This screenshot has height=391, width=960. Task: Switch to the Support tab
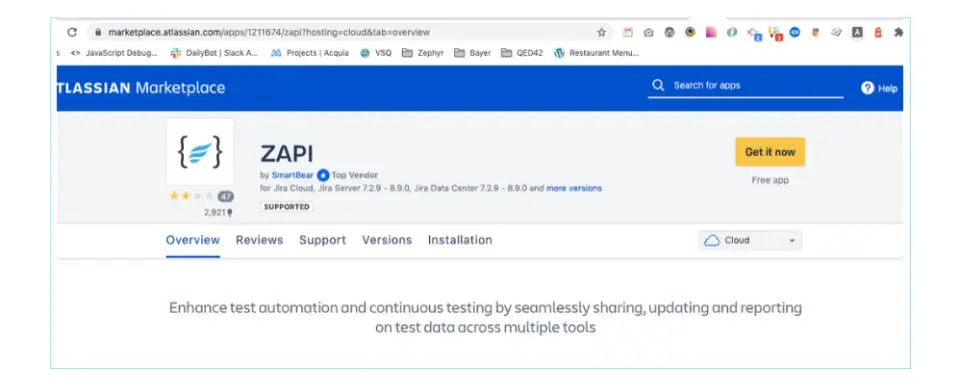coord(323,240)
